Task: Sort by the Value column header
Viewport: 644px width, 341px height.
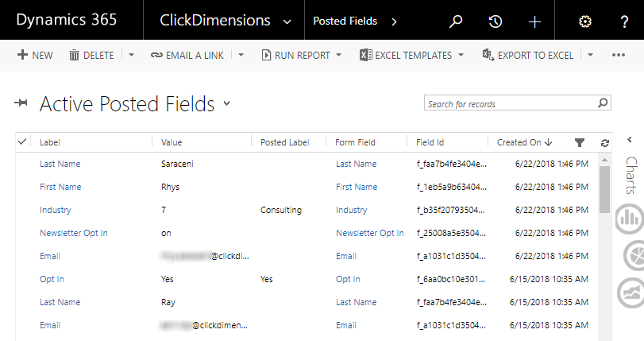Action: click(172, 142)
